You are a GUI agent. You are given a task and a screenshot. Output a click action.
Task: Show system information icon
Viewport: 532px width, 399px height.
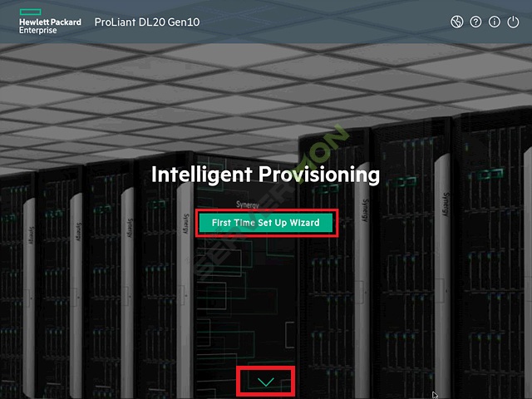point(495,22)
